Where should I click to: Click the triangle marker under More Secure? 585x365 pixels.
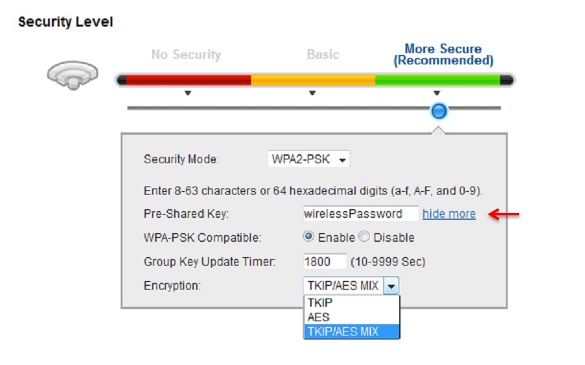tap(437, 93)
